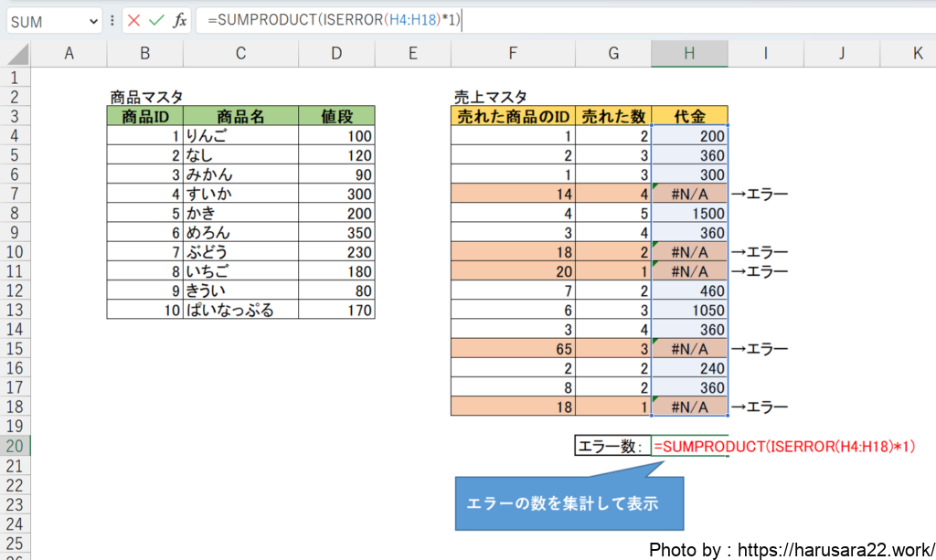Select column B header
936x560 pixels.
click(144, 54)
